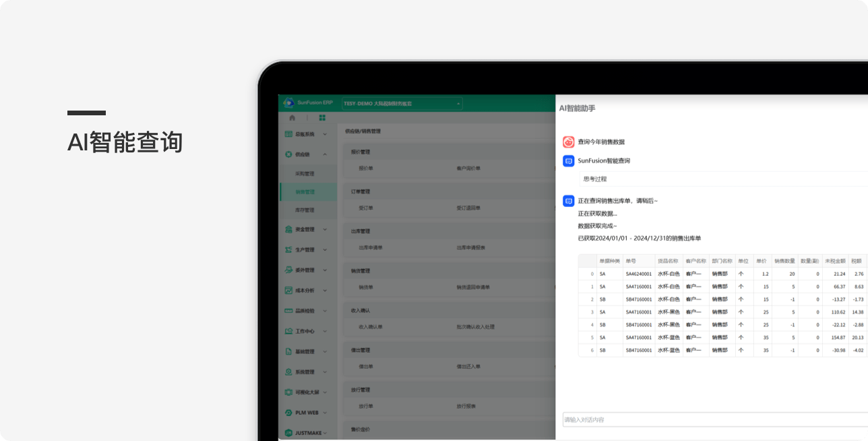Open the 出库申请单 link
Screen dimensions: 868x441
coord(370,247)
